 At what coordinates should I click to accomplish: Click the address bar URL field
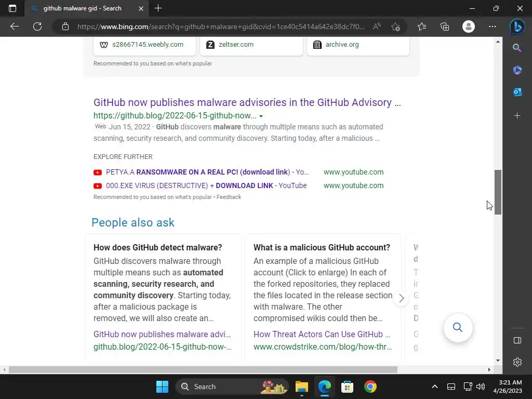coord(220,26)
